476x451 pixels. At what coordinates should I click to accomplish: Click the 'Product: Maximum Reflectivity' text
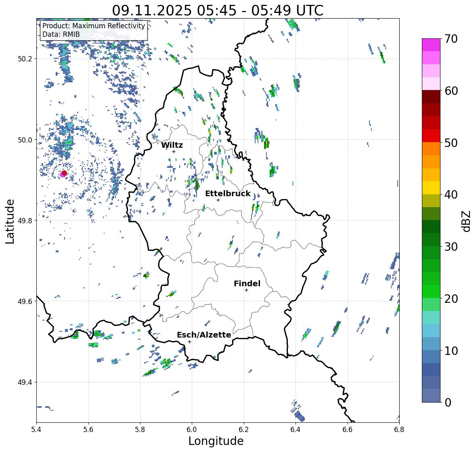[x=94, y=26]
